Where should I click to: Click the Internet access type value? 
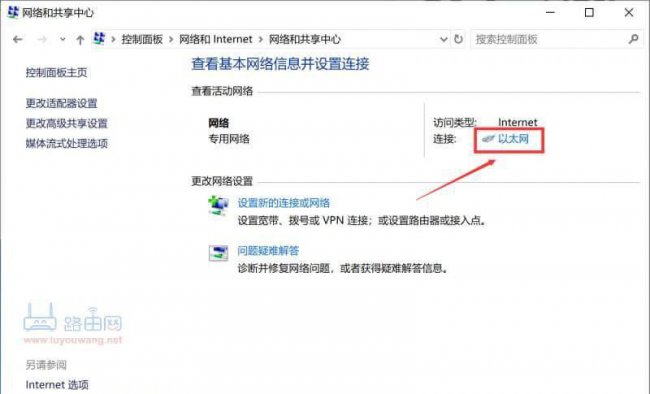pyautogui.click(x=517, y=122)
